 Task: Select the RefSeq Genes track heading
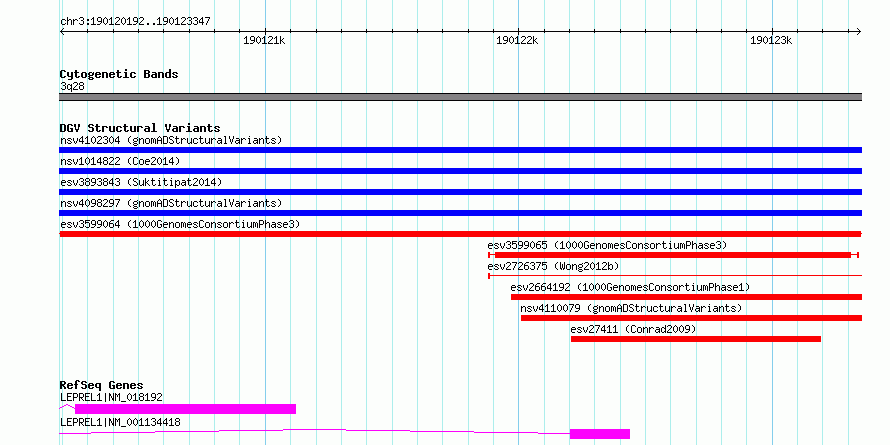(x=101, y=385)
